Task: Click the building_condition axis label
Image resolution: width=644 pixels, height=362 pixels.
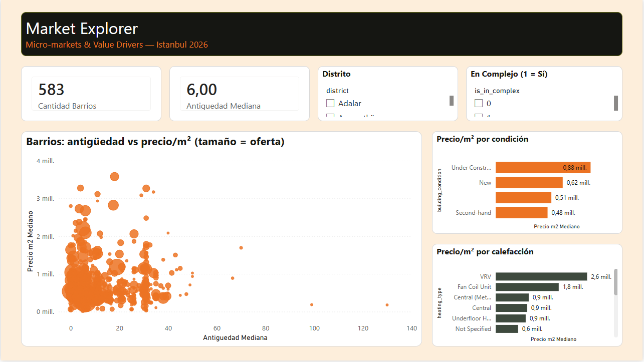Action: (440, 190)
